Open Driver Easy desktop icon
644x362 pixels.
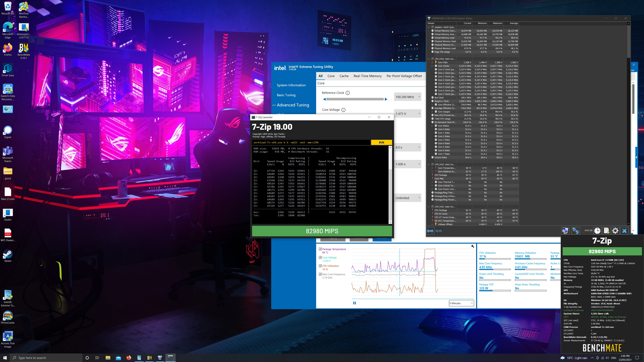point(8,70)
